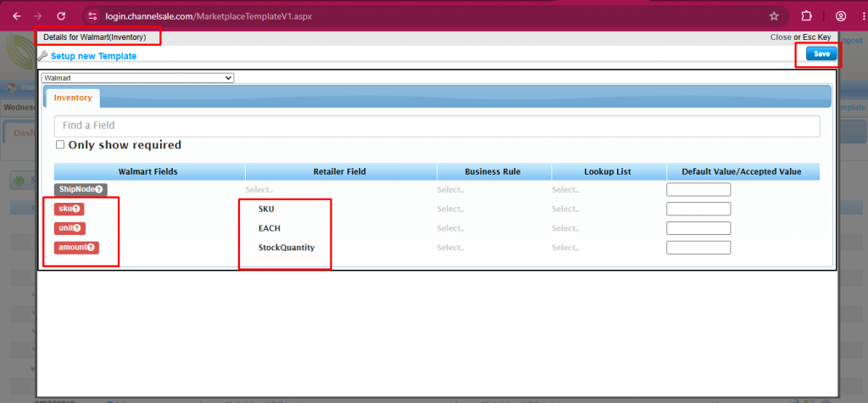Click the wrench icon beside Setup new Template
The image size is (868, 403).
click(x=42, y=55)
